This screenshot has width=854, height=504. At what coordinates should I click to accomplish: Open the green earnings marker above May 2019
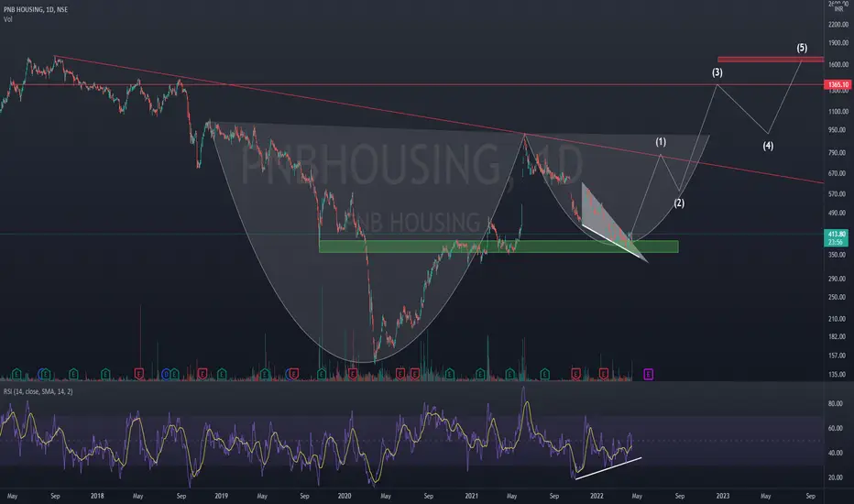[x=265, y=374]
